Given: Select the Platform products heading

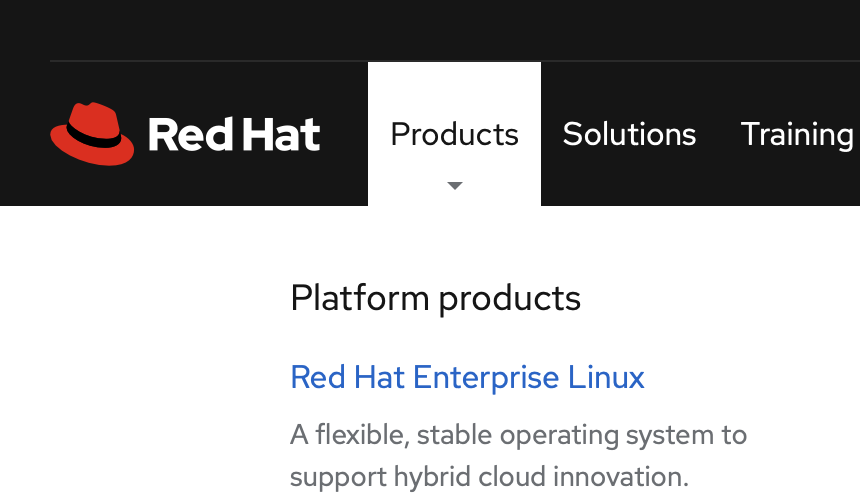Looking at the screenshot, I should click(435, 298).
